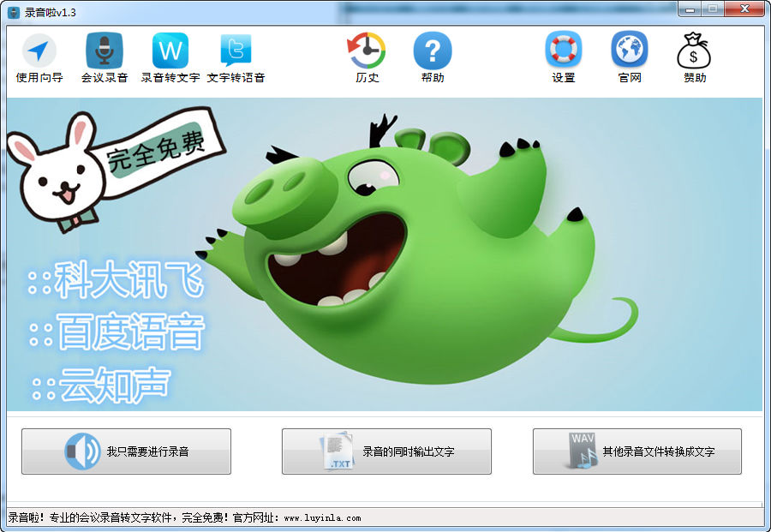
Task: Click the 录音啦 app icon in title bar
Action: (14, 12)
